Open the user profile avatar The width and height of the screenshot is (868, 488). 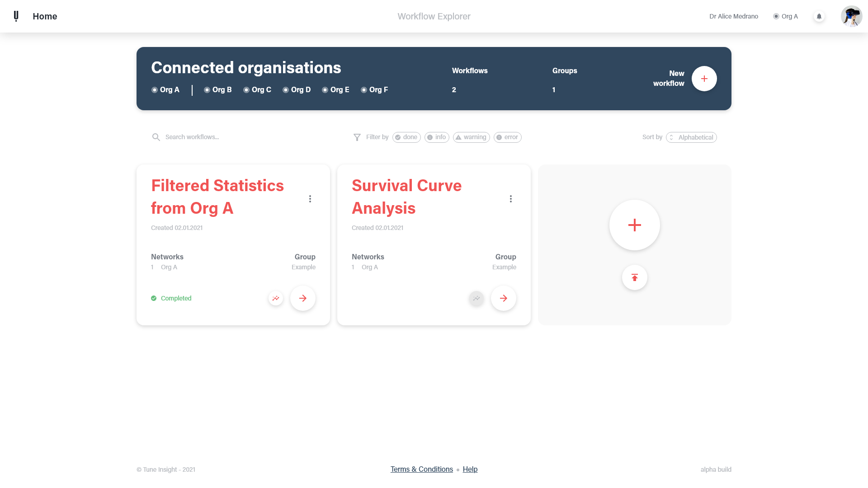[x=851, y=16]
